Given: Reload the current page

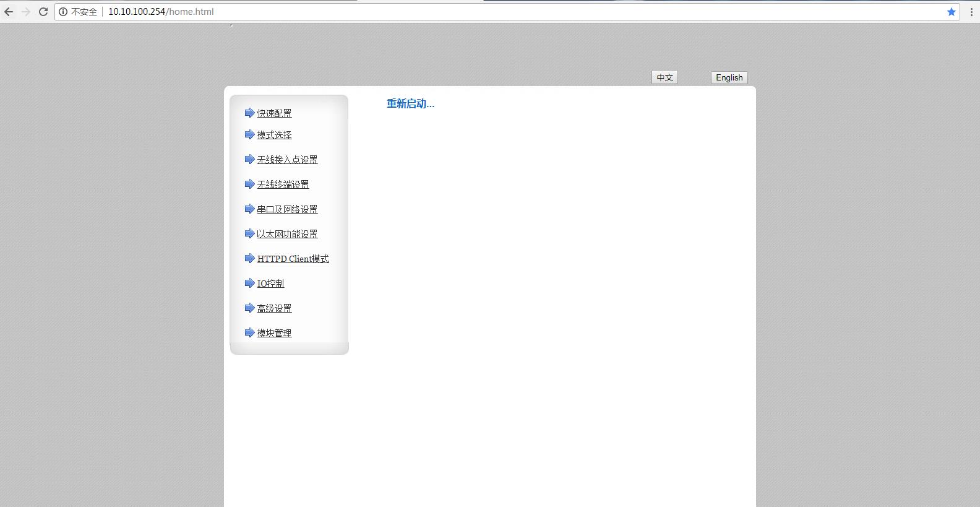Looking at the screenshot, I should (43, 12).
